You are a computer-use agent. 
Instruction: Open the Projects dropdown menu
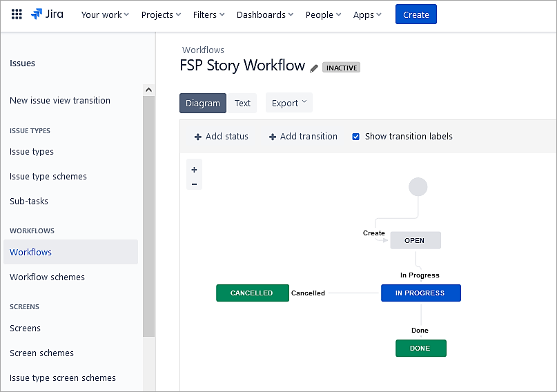click(x=161, y=14)
